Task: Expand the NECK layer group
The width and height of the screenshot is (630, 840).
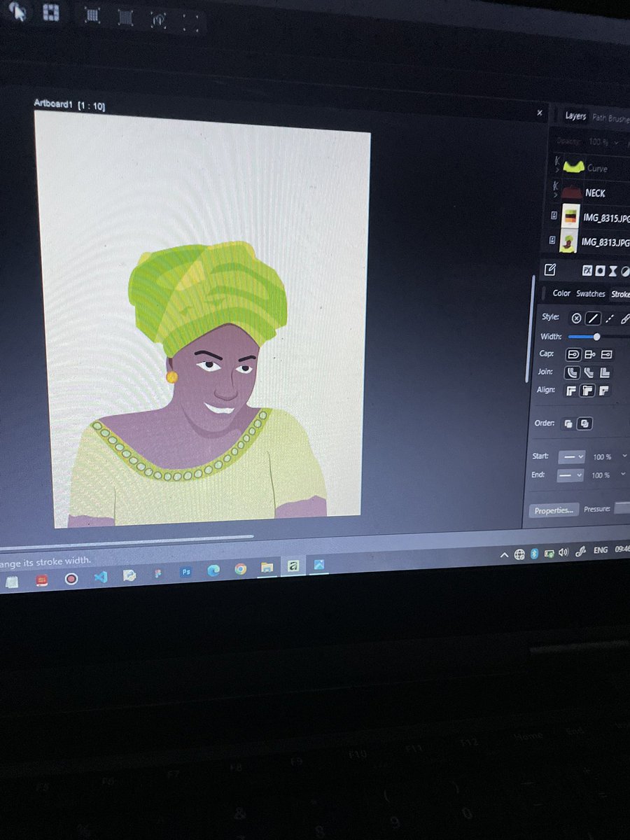Action: tap(556, 195)
